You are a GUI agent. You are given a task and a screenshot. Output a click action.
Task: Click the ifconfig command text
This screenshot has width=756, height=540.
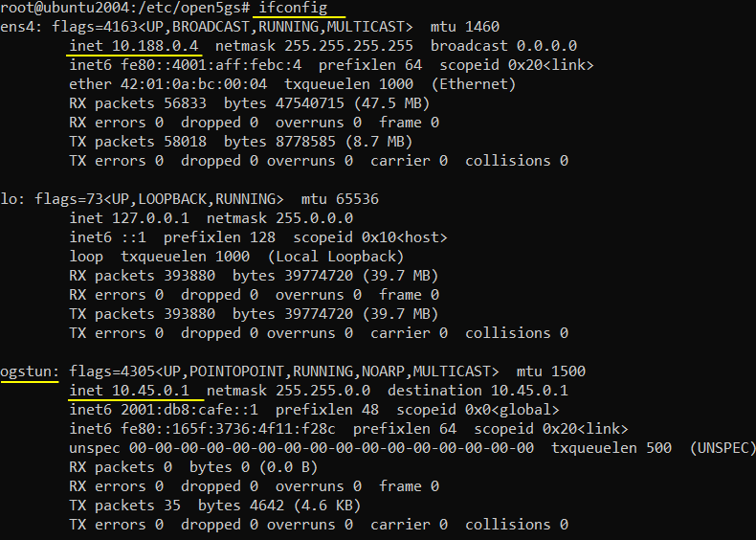pyautogui.click(x=293, y=9)
